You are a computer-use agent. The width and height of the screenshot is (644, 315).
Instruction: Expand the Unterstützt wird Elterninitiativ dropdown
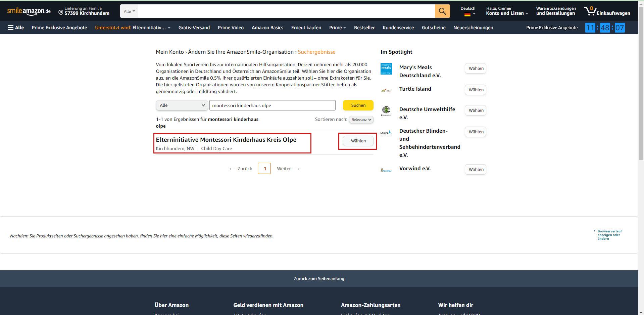133,28
